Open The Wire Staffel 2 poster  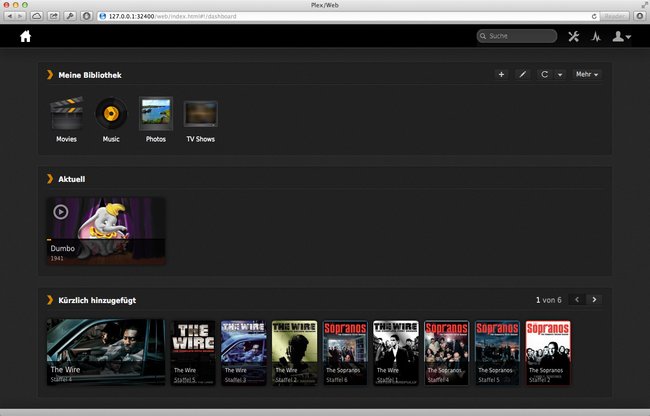[x=294, y=353]
